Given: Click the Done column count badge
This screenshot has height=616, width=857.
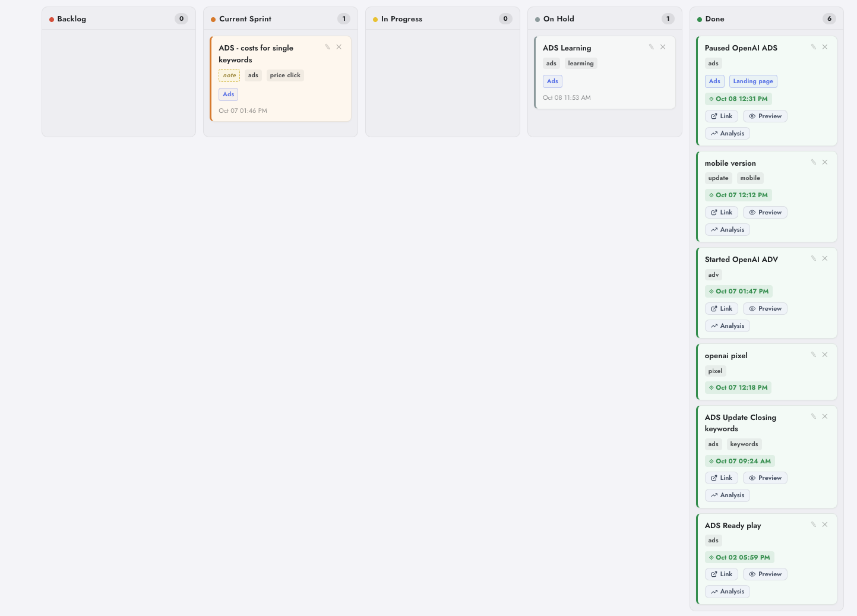Looking at the screenshot, I should pos(829,19).
